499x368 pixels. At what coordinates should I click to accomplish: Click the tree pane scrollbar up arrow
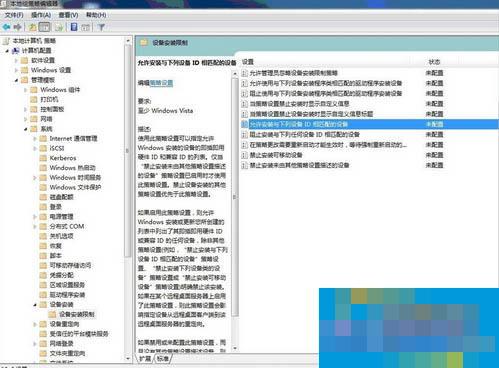tap(128, 41)
